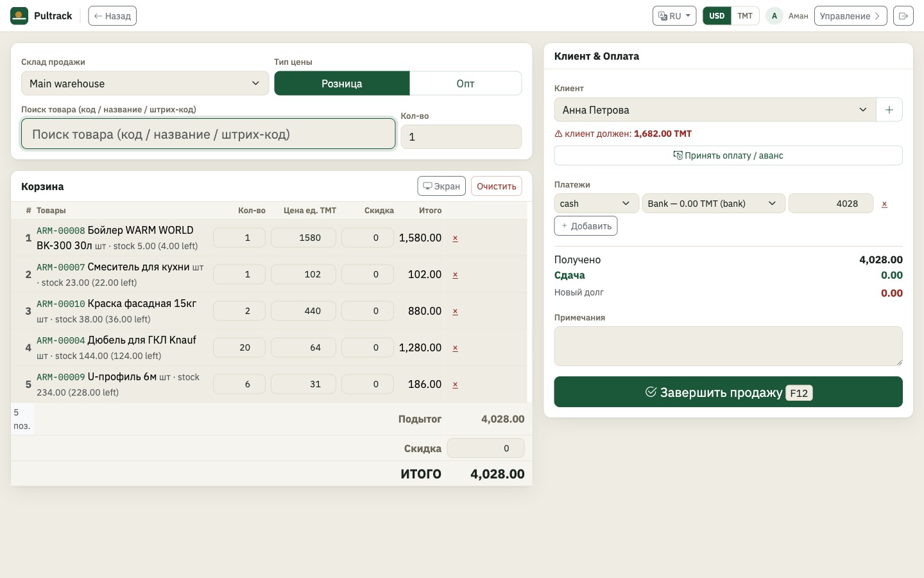Click the user avatar A
Screen dimensions: 924x578
pyautogui.click(x=774, y=16)
